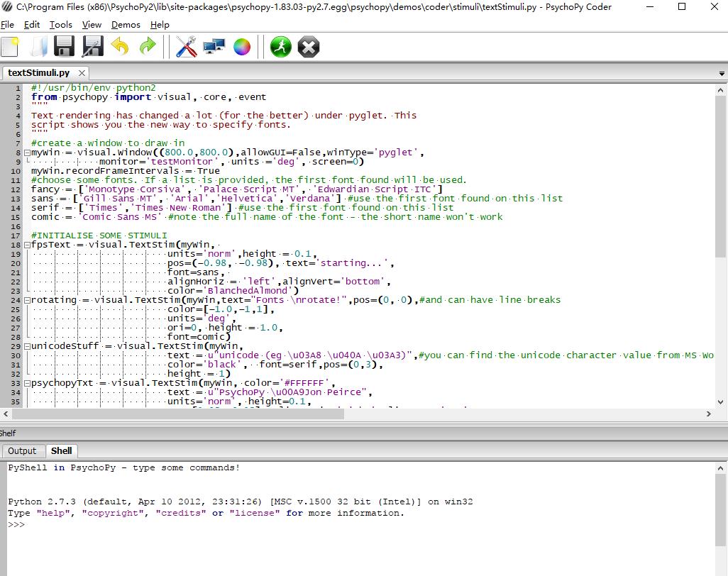Click the editor horizontal scrollbar right arrow
This screenshot has height=576, width=728.
(709, 414)
